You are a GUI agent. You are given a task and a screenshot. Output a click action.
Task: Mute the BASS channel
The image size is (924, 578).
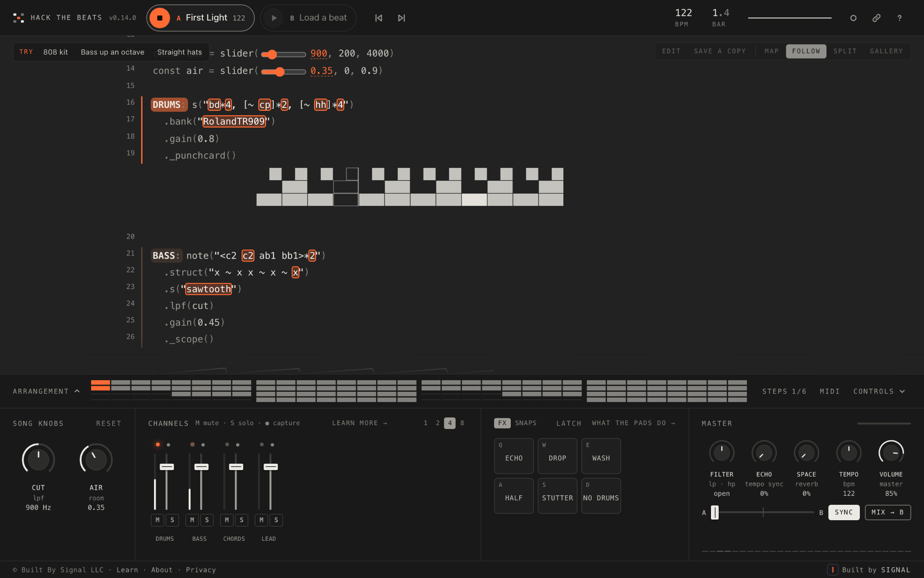pyautogui.click(x=192, y=520)
